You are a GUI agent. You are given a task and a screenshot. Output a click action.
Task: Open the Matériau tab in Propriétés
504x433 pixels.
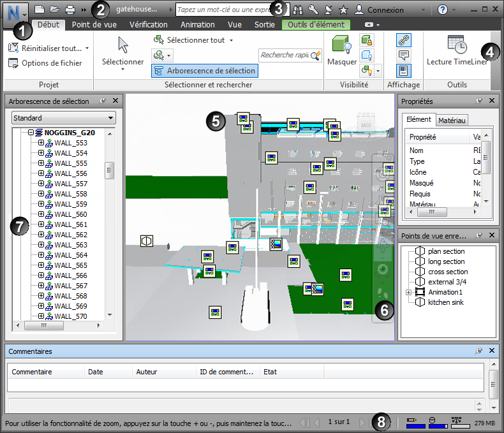coord(452,120)
